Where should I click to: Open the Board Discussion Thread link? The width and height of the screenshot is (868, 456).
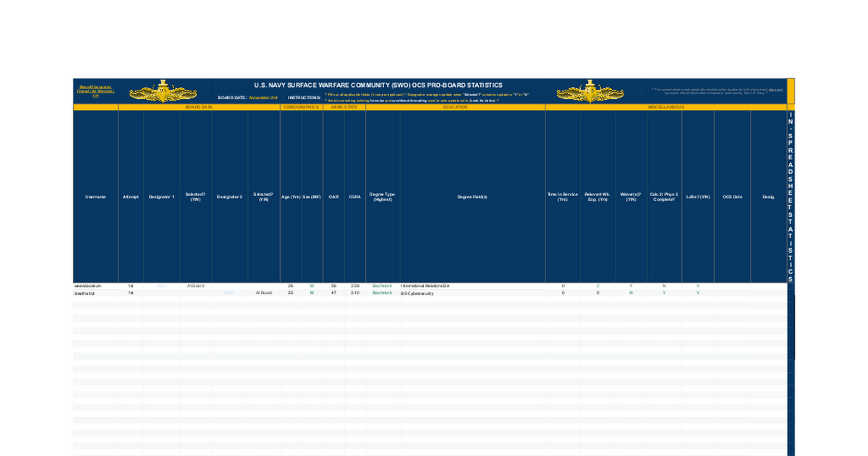coord(95,90)
